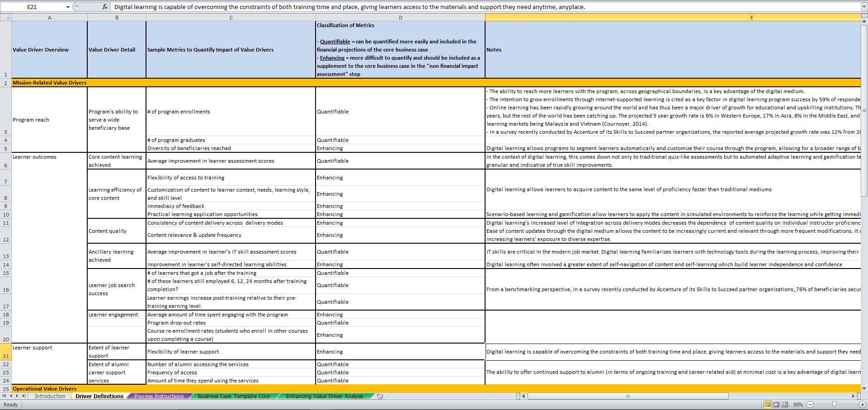Select row 2 header
Viewport: 868px width, 410px height.
tap(5, 83)
